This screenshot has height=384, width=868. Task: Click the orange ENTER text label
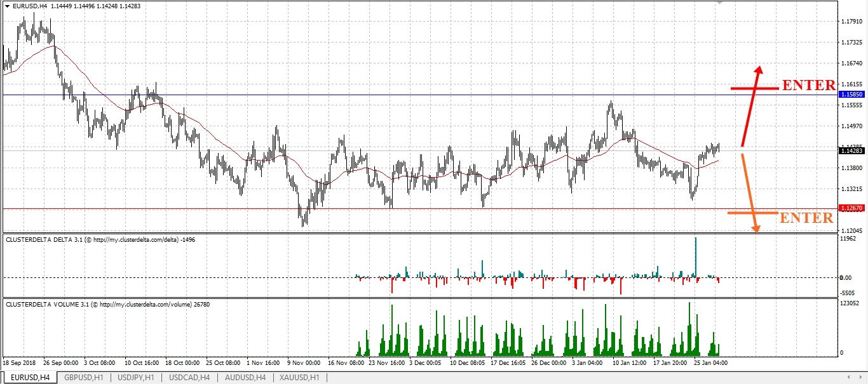[x=806, y=218]
